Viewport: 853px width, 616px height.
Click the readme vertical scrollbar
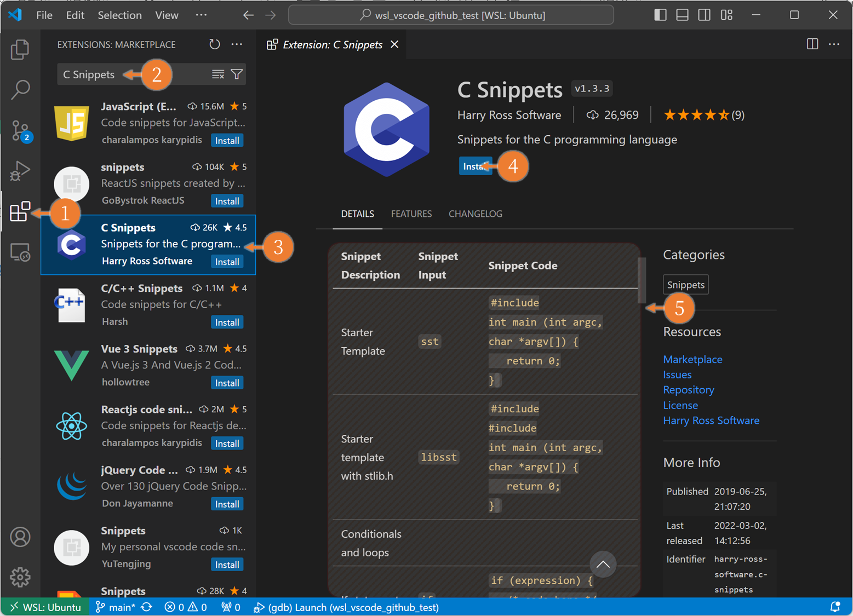tap(642, 280)
